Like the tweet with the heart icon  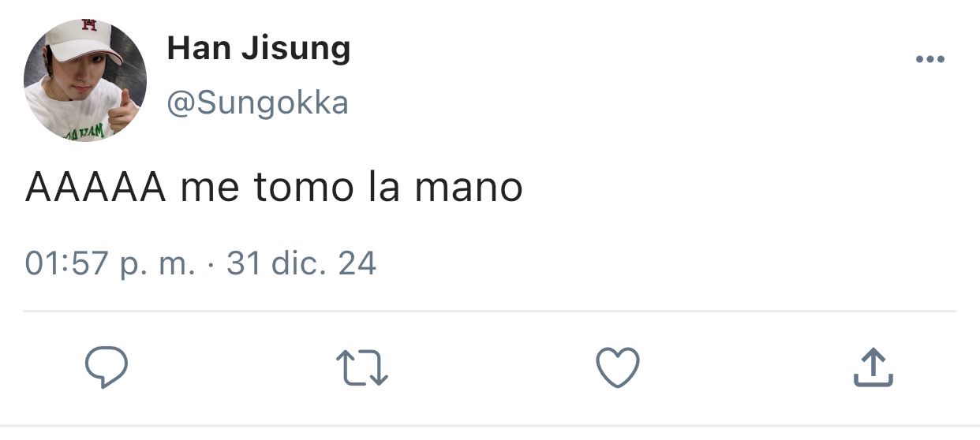tap(617, 368)
